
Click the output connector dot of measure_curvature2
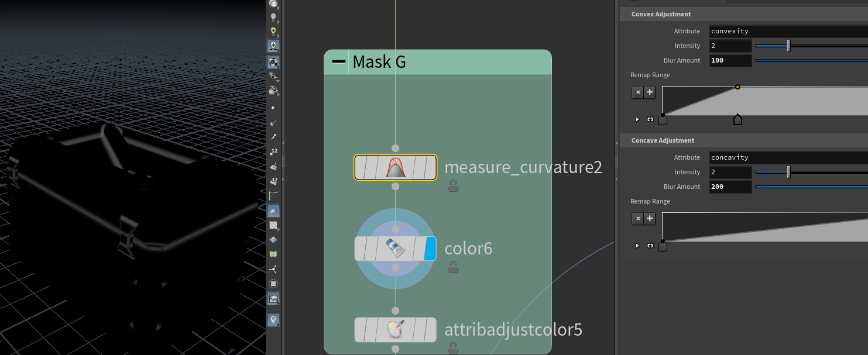coord(395,186)
